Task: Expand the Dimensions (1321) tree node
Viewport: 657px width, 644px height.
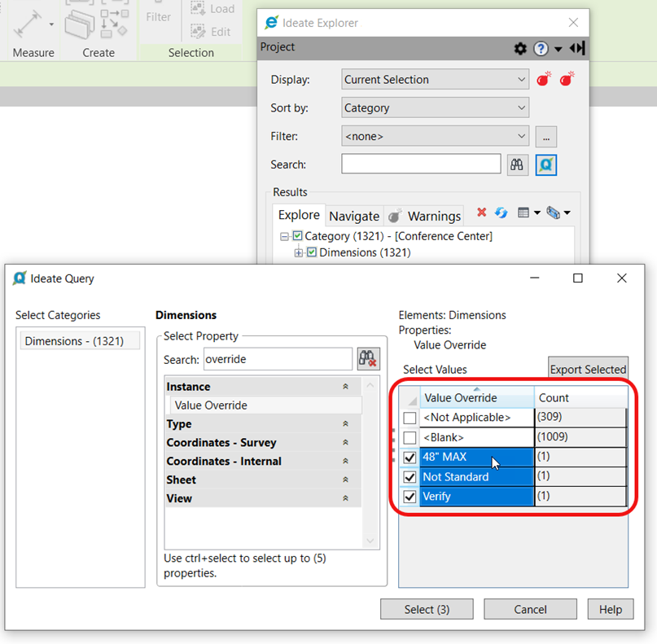Action: (x=298, y=253)
